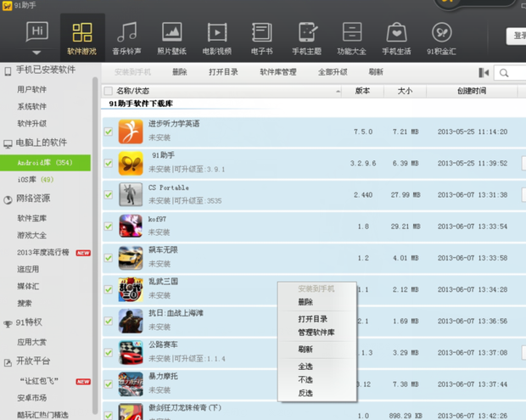Choose 管理软件库 in the context menu

(316, 333)
